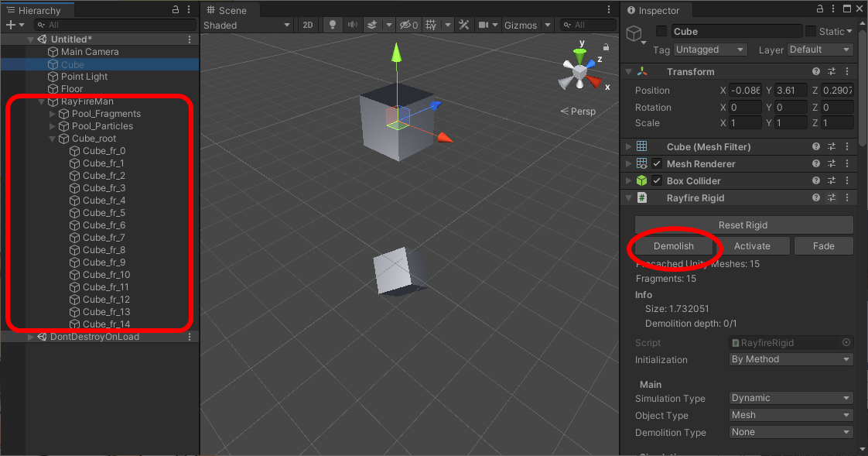Toggle scene lighting lightbulb icon
The height and width of the screenshot is (456, 868).
click(333, 25)
